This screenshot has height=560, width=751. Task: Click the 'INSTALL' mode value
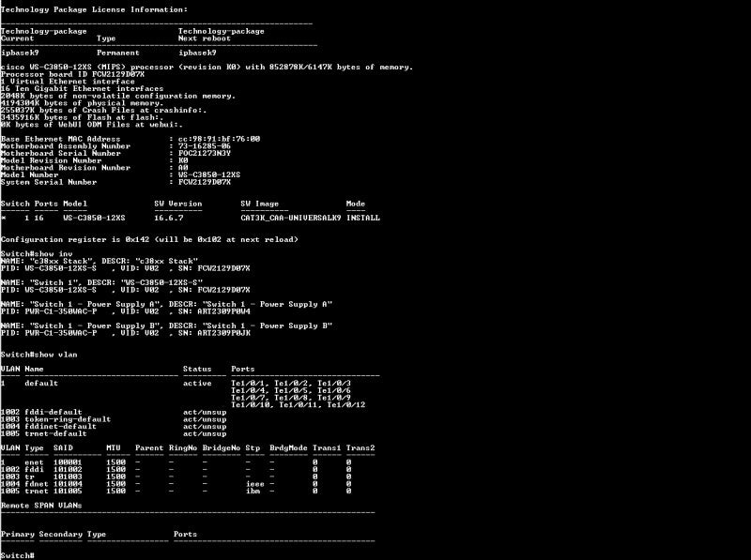(363, 218)
